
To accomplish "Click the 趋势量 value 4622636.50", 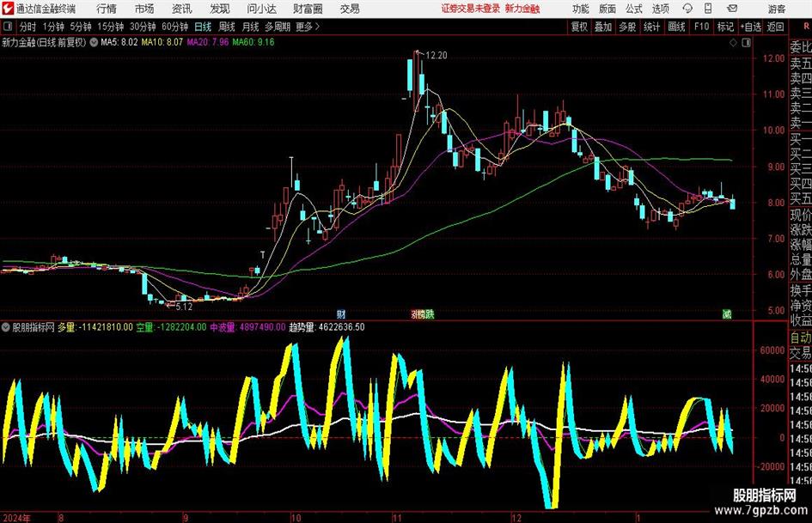I will (x=341, y=327).
